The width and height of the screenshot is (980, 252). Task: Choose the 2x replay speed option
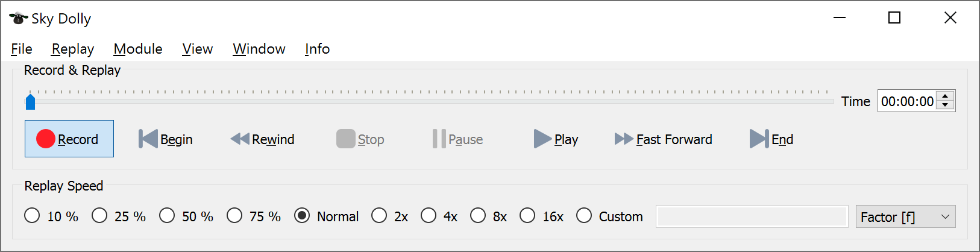(x=379, y=216)
